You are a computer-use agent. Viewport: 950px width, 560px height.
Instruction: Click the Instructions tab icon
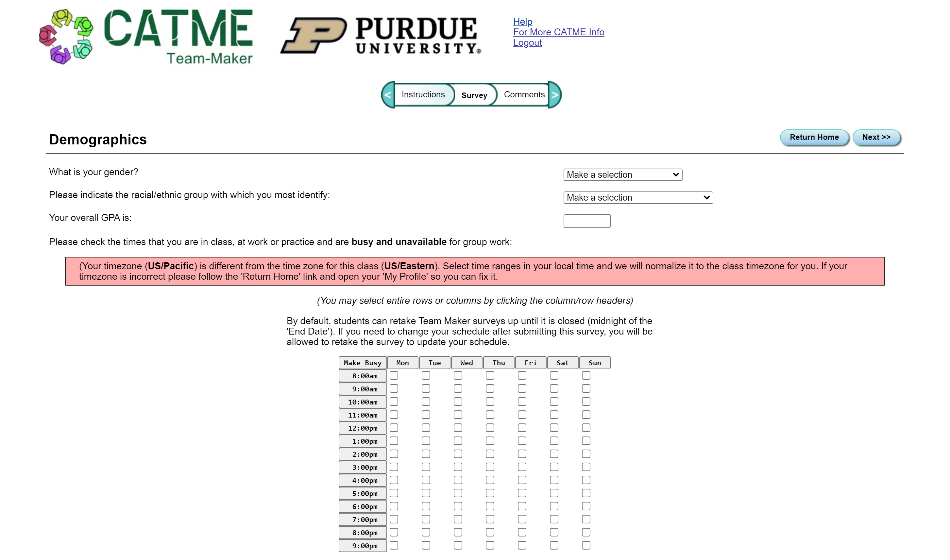click(423, 94)
